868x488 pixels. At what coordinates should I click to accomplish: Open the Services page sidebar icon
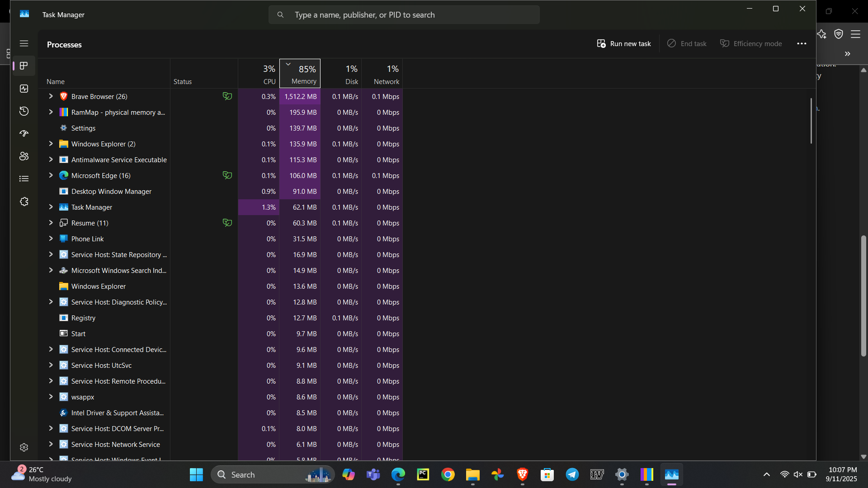[x=24, y=202]
